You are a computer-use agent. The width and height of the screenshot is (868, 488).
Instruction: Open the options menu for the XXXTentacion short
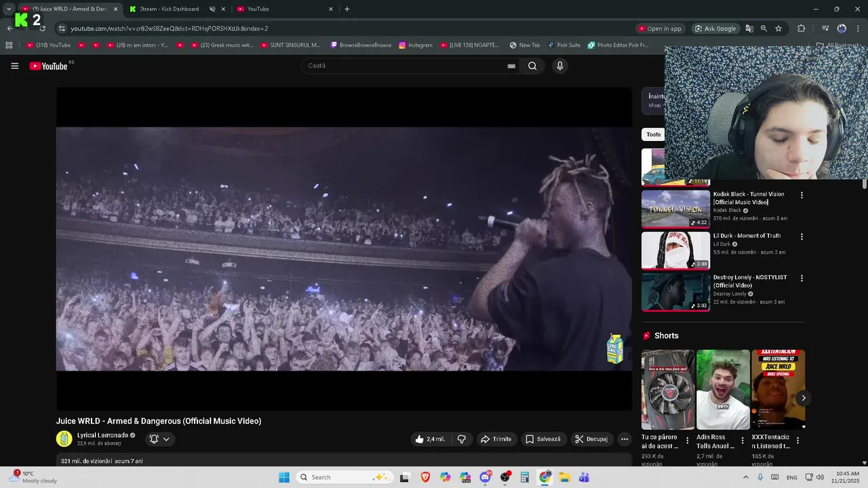(797, 441)
